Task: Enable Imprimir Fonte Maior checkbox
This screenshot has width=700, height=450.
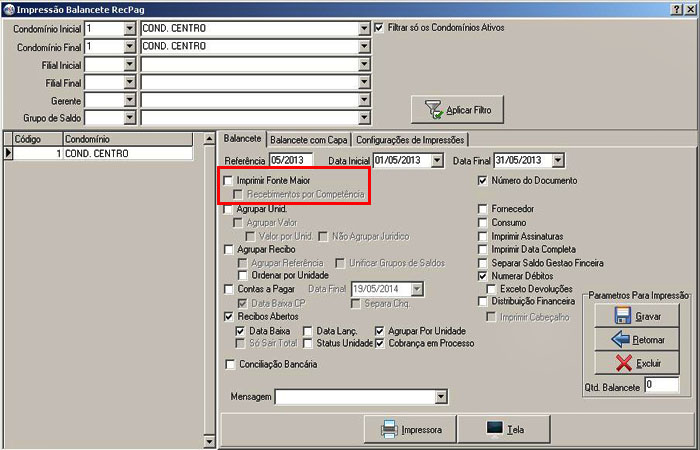Action: click(x=228, y=180)
